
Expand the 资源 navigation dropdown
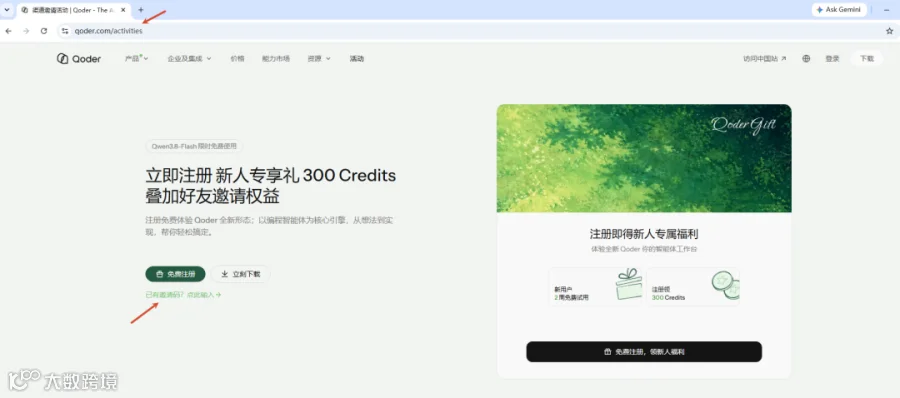(319, 59)
